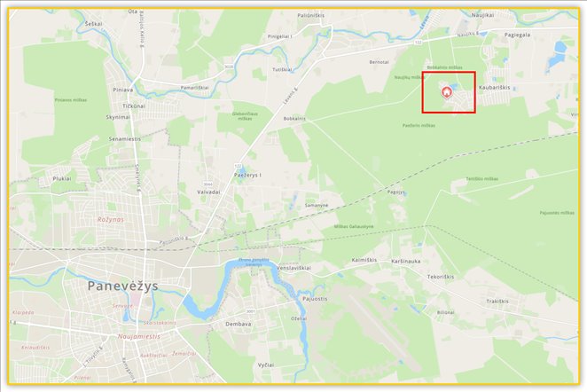Select the Panevėžys city label

[x=123, y=286]
